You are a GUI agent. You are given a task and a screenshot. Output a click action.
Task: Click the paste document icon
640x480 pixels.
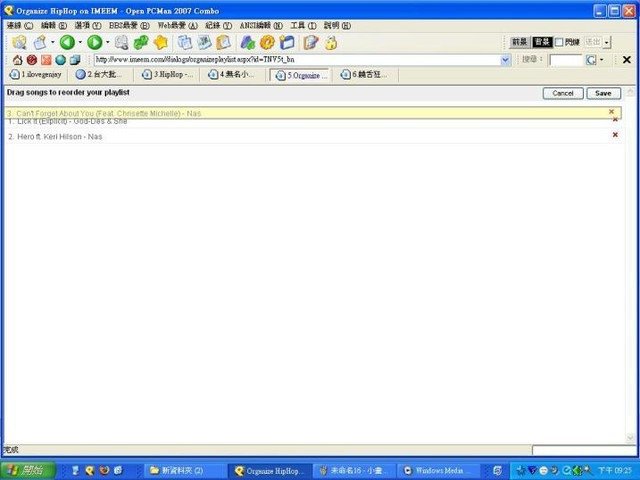(204, 42)
